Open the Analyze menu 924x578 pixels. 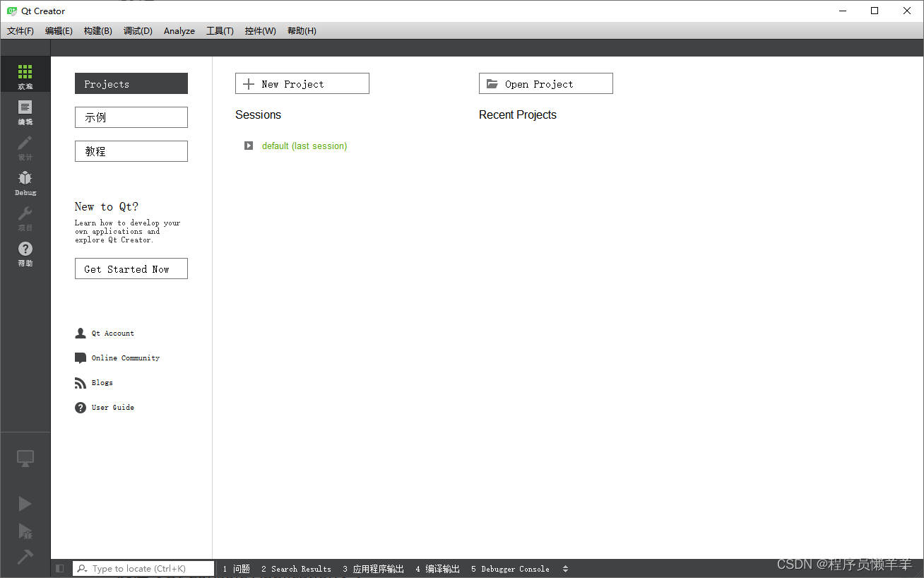(179, 31)
